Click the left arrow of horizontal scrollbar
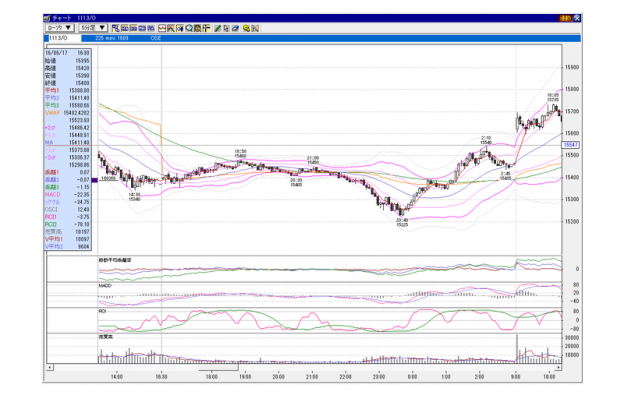624x395 pixels. pos(50,367)
